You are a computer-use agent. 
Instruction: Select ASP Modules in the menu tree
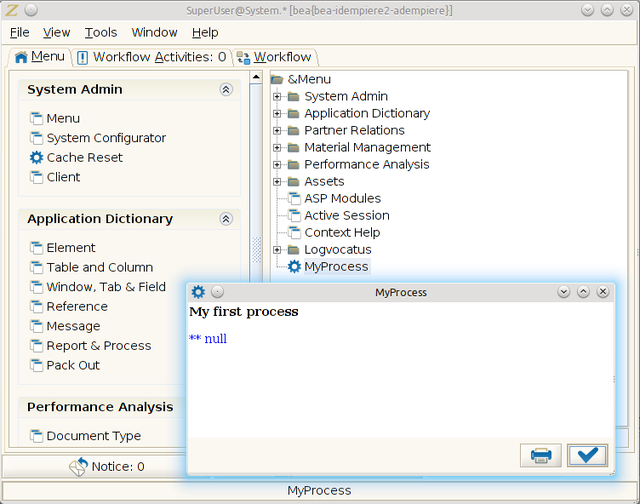pos(342,198)
